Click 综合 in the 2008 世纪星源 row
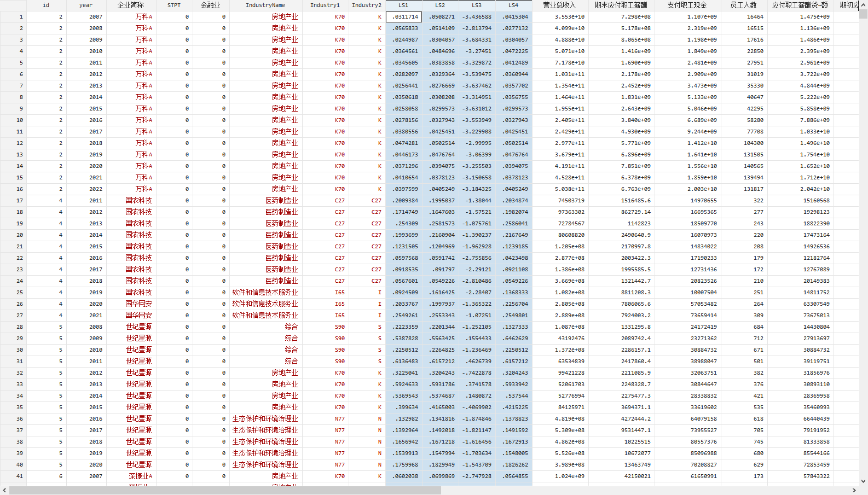Viewport: 868px width, 495px height. click(x=265, y=327)
